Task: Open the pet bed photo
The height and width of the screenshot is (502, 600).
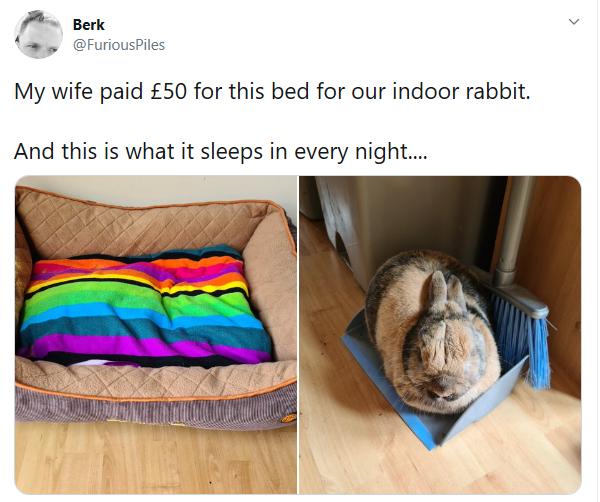Action: coord(156,335)
